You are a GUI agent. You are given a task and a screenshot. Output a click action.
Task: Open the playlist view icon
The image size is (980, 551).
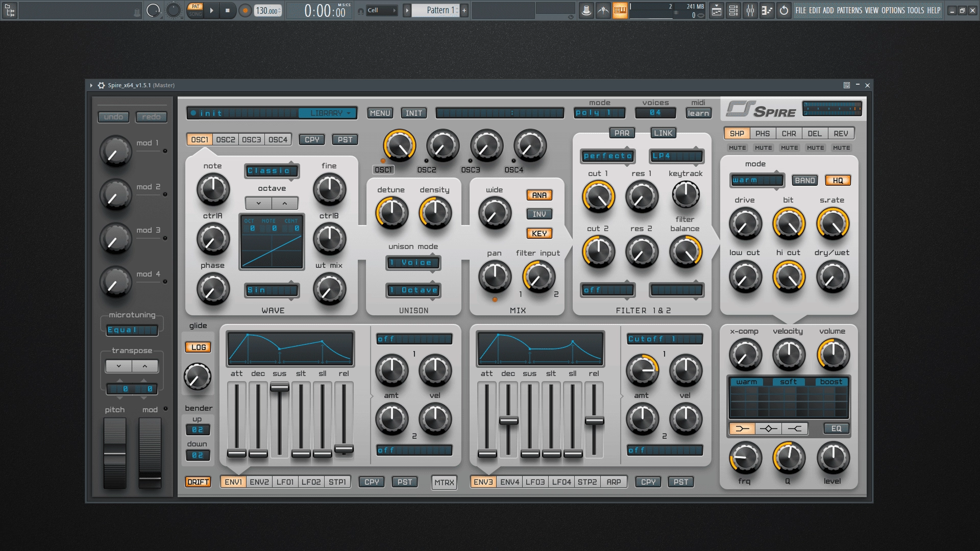[717, 10]
